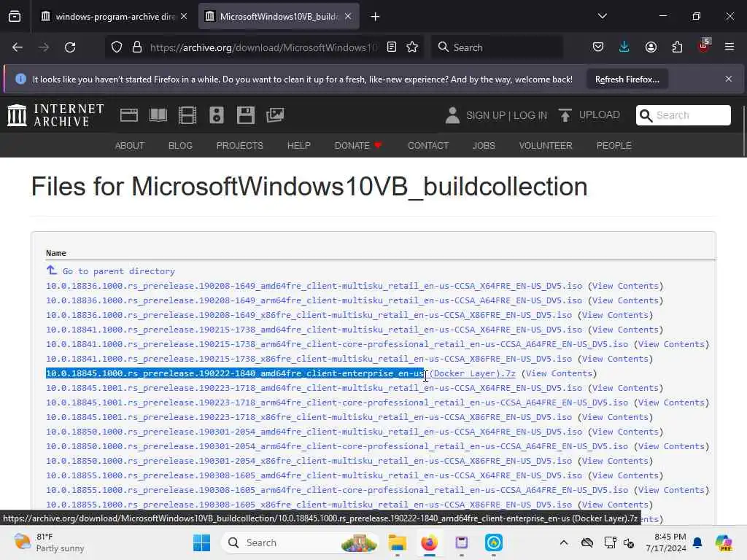Click the taskbar Search box
747x560 pixels.
(300, 542)
